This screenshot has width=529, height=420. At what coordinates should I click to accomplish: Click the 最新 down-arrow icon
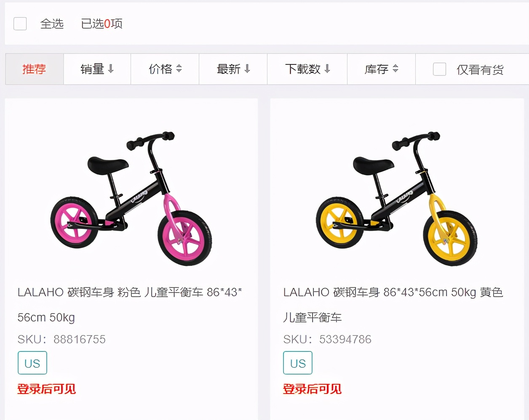tap(248, 69)
